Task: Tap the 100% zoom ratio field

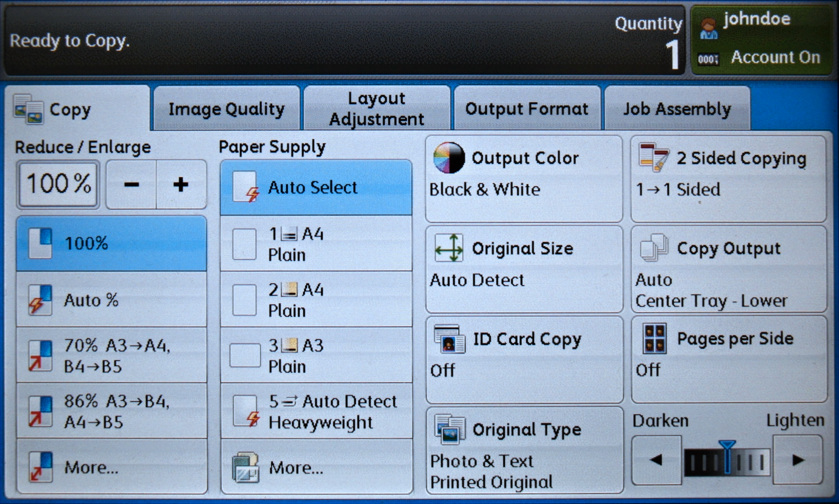Action: coord(58,184)
